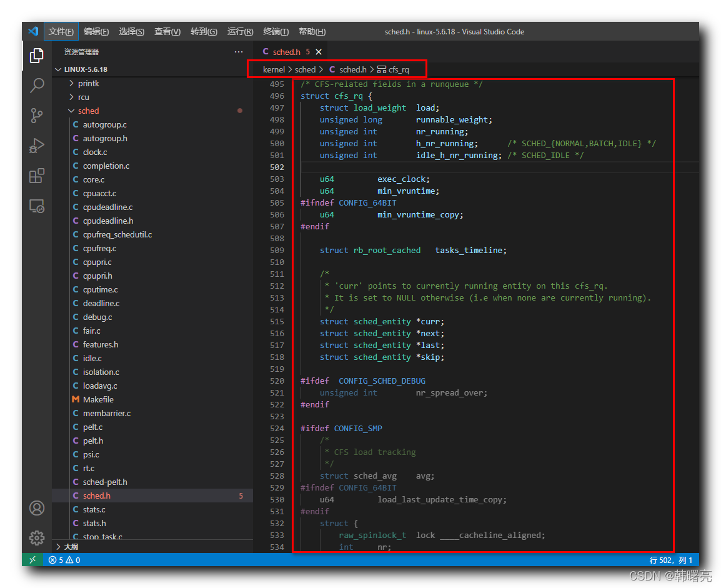Image resolution: width=721 pixels, height=588 pixels.
Task: Collapse the LINUX-5.6.18 root folder
Action: [x=152, y=69]
